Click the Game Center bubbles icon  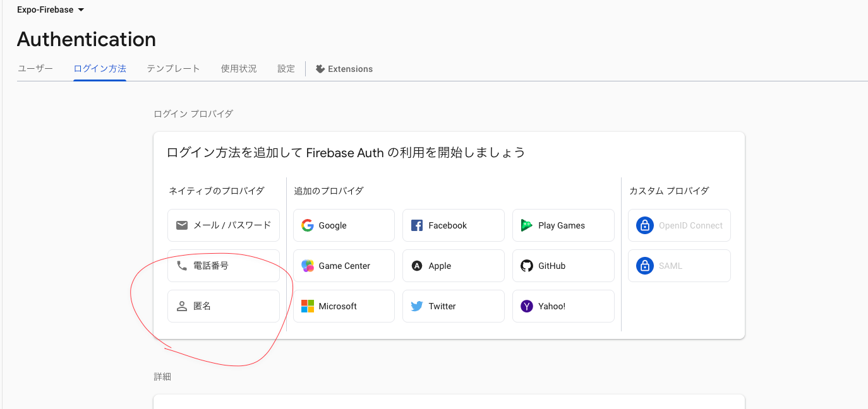click(308, 266)
